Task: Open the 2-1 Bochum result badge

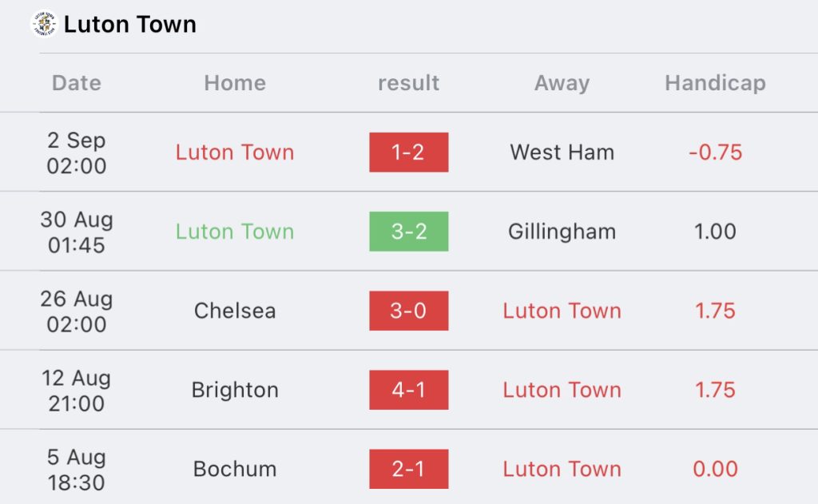Action: click(408, 469)
